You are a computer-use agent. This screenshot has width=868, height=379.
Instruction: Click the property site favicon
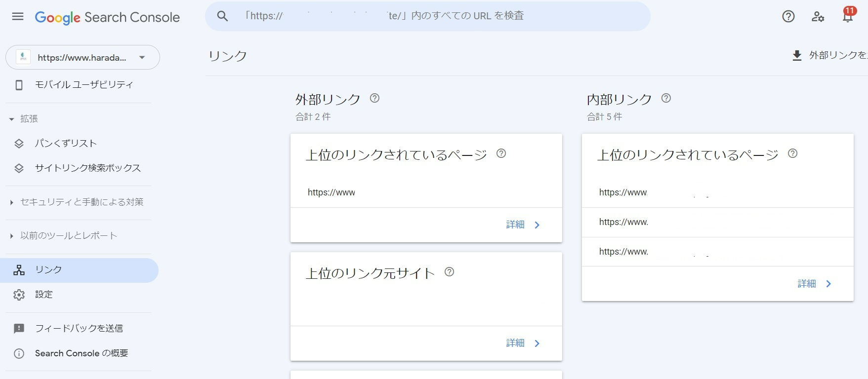tap(23, 57)
